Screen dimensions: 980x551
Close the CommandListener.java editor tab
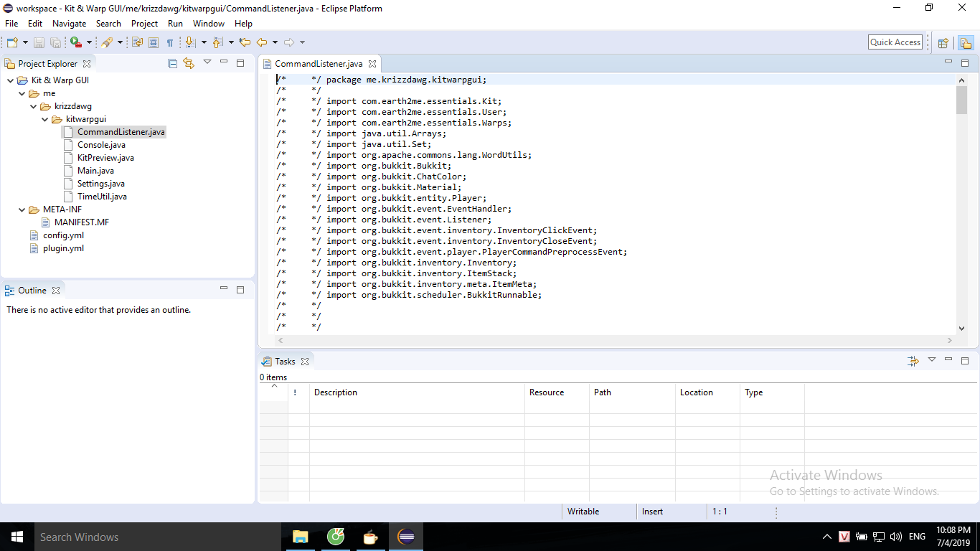click(372, 64)
